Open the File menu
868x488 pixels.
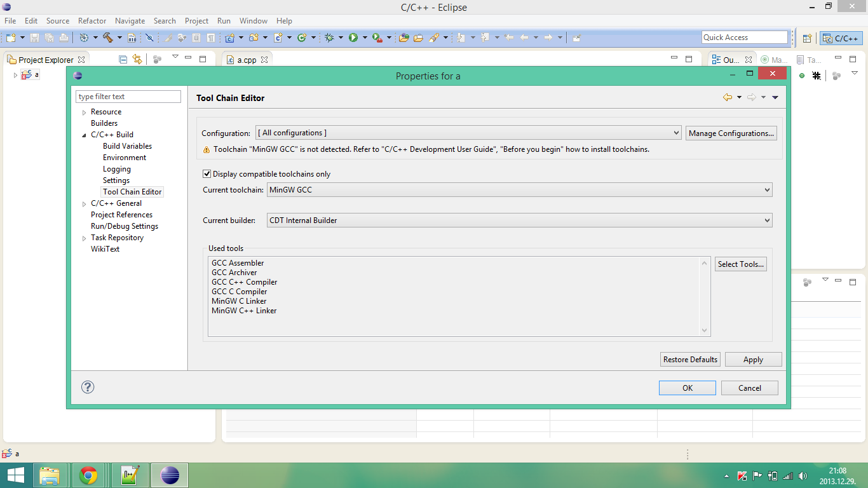tap(10, 21)
